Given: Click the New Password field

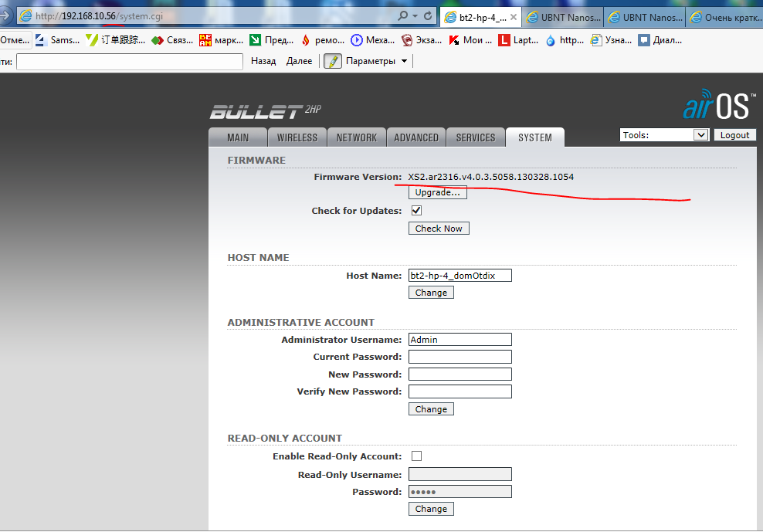Looking at the screenshot, I should [x=459, y=374].
